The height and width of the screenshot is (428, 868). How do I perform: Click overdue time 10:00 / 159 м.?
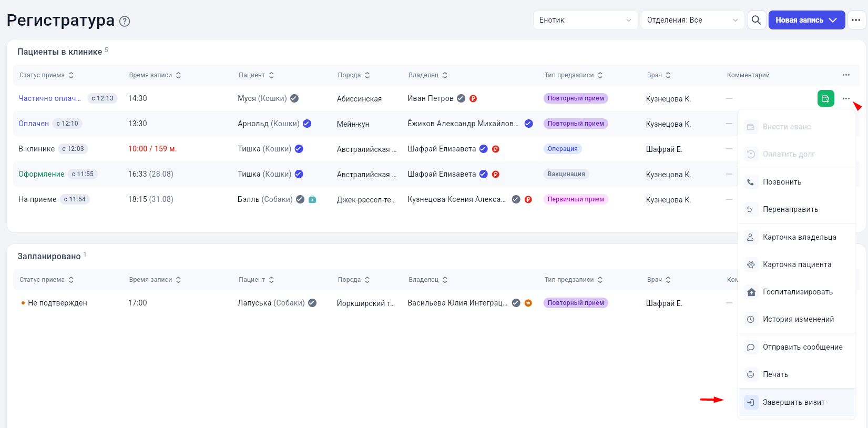pos(152,149)
